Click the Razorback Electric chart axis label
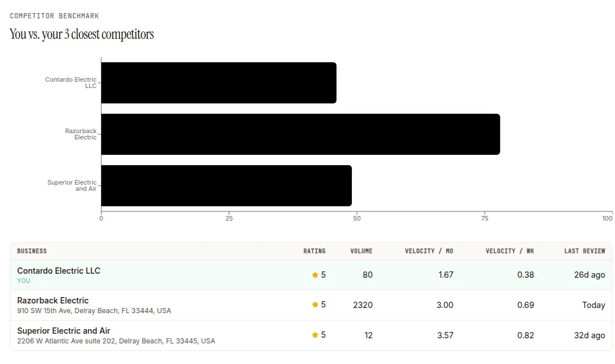Viewport: 615px width, 364px height. tap(81, 134)
